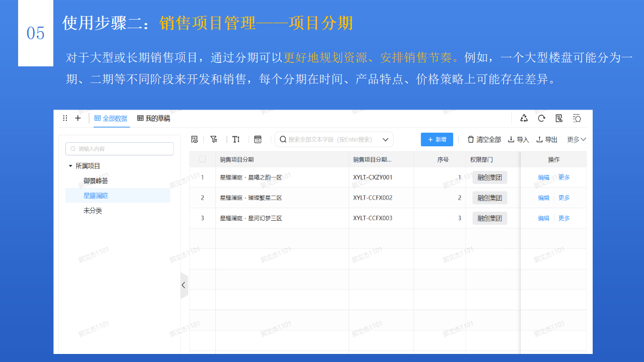Open the recycle bin icon top right
The width and height of the screenshot is (644, 362).
coord(524,118)
